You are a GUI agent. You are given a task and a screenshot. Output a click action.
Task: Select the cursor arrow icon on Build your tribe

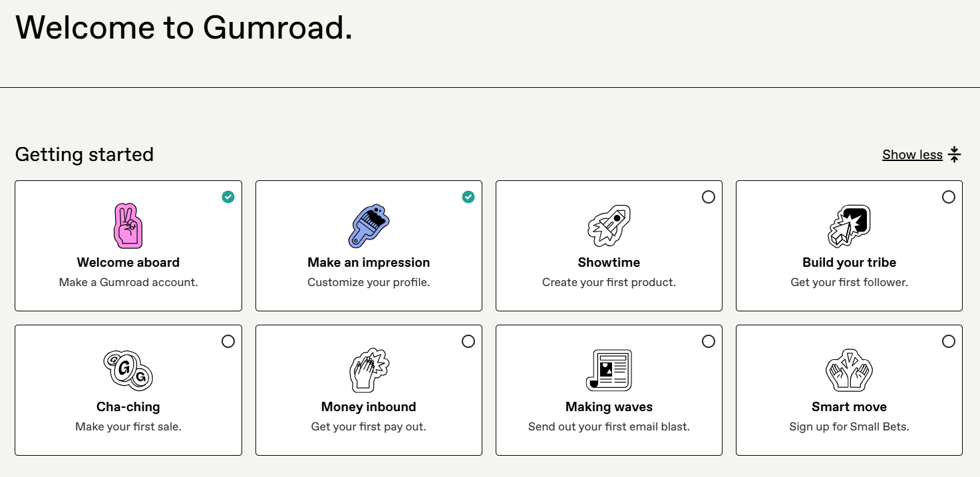point(849,225)
